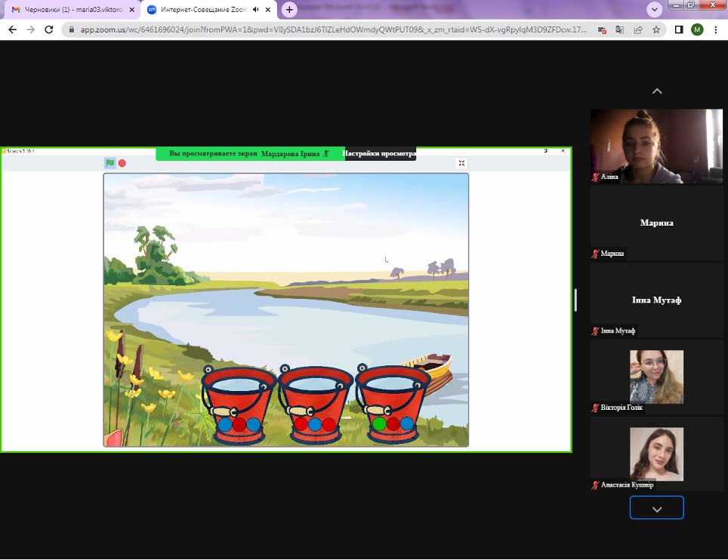Reload the page with the browser refresh icon
The width and height of the screenshot is (728, 560).
[49, 29]
